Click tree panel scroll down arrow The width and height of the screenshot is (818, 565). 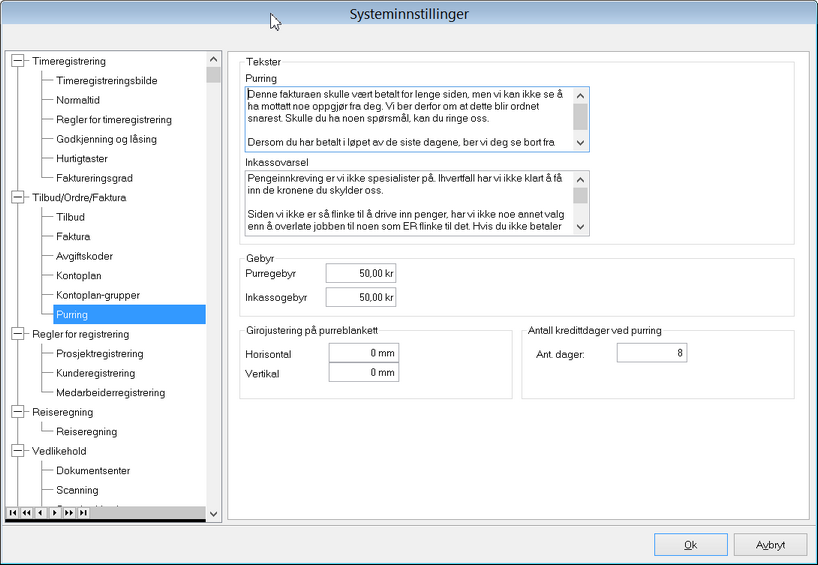pyautogui.click(x=213, y=513)
